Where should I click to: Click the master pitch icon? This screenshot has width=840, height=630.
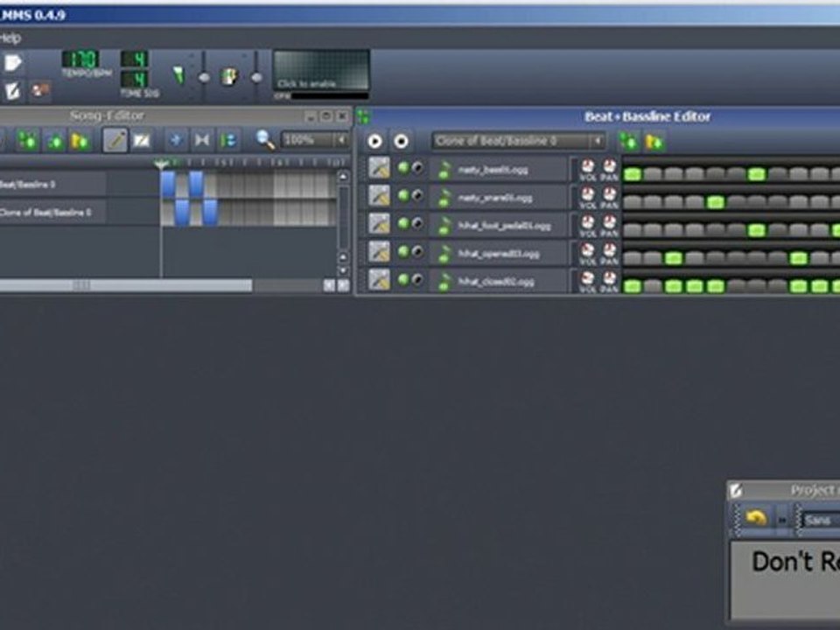click(x=230, y=76)
